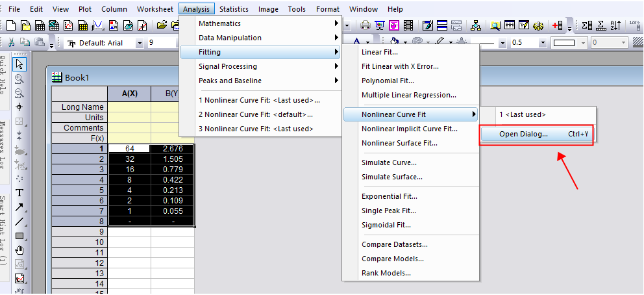Viewport: 644px width, 295px height.
Task: Select the Arrow drawing tool
Action: [19, 207]
